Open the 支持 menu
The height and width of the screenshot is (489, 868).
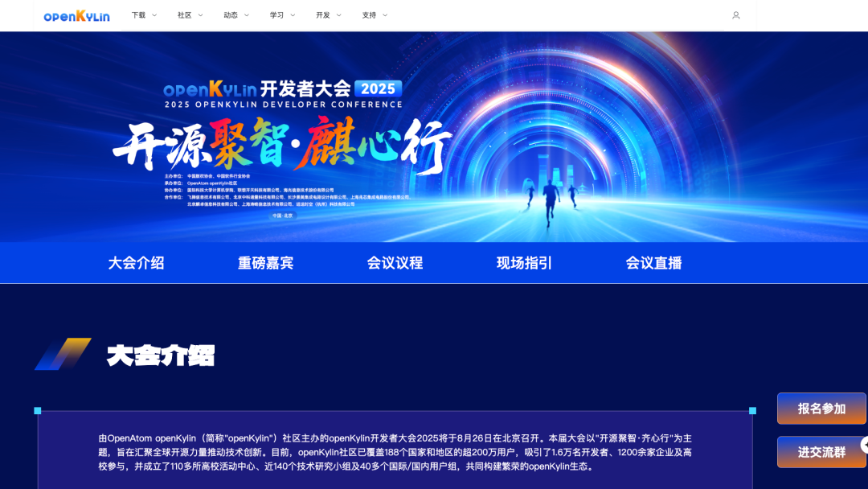(x=369, y=15)
